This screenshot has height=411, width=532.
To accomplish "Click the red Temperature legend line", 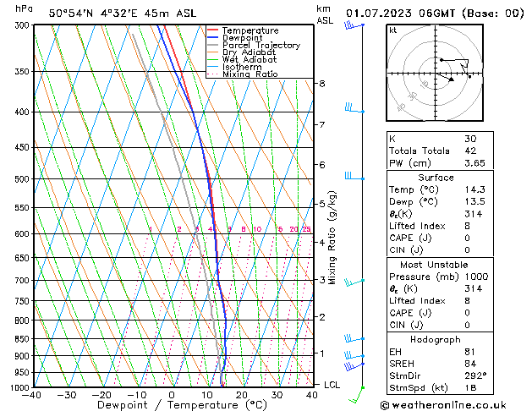I will tap(213, 30).
